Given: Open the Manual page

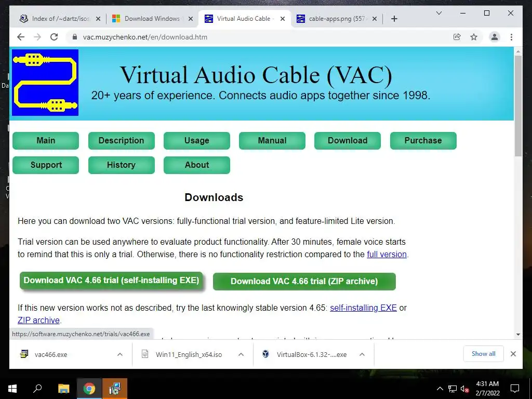Looking at the screenshot, I should [272, 140].
